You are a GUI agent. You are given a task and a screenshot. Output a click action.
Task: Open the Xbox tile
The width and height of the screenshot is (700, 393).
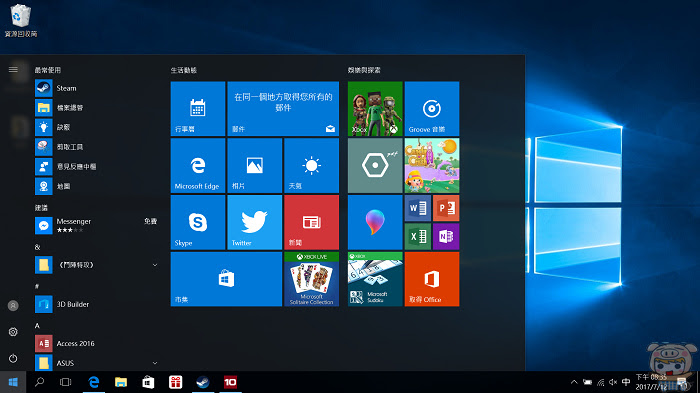coord(375,109)
